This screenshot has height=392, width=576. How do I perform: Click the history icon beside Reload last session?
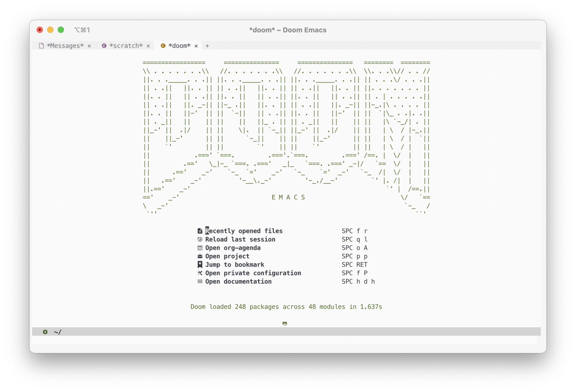[x=200, y=239]
